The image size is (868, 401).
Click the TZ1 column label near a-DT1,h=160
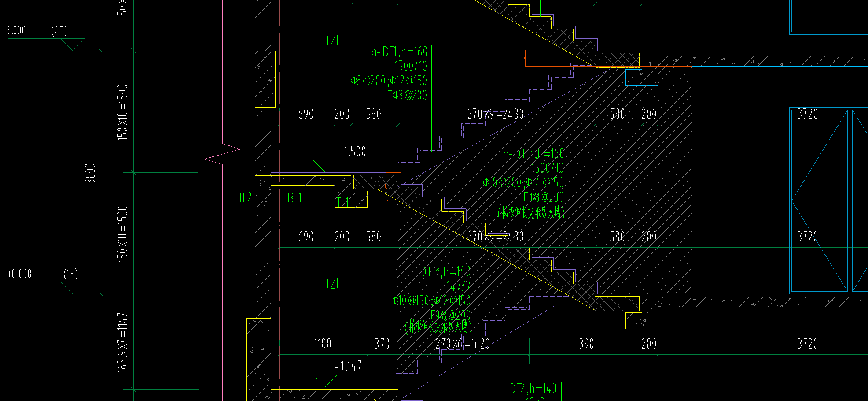click(x=332, y=41)
